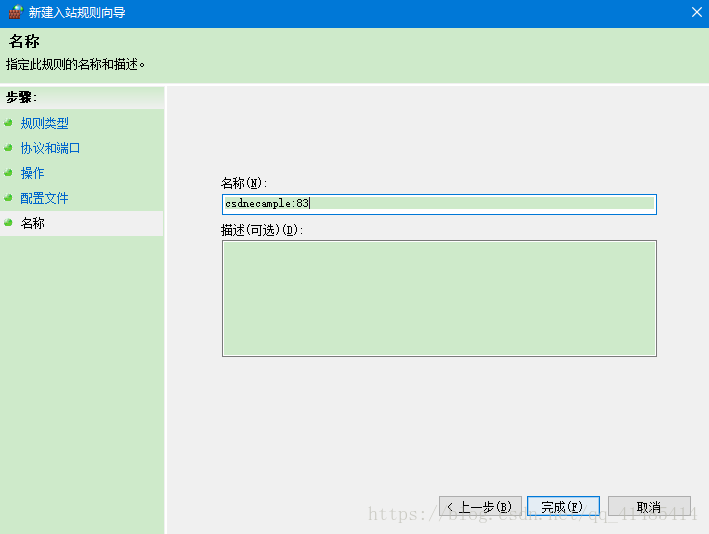Click the 取消 cancel button

pos(649,506)
